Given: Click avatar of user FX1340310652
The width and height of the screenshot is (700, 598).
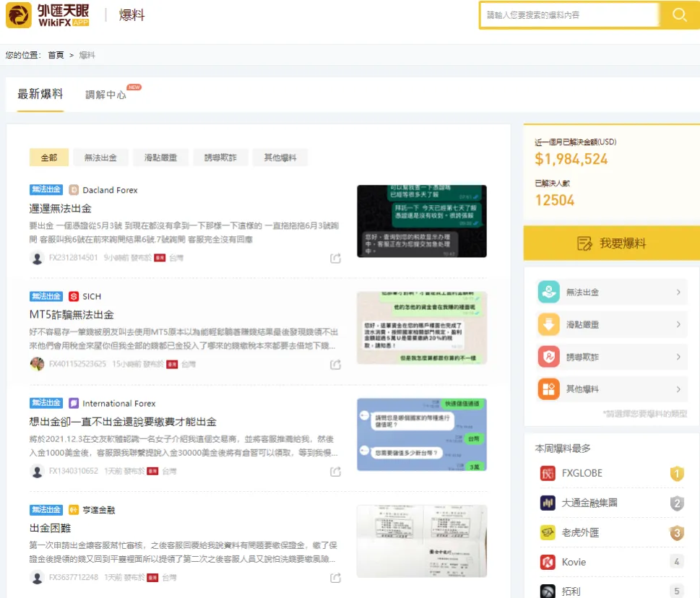Looking at the screenshot, I should tap(37, 472).
